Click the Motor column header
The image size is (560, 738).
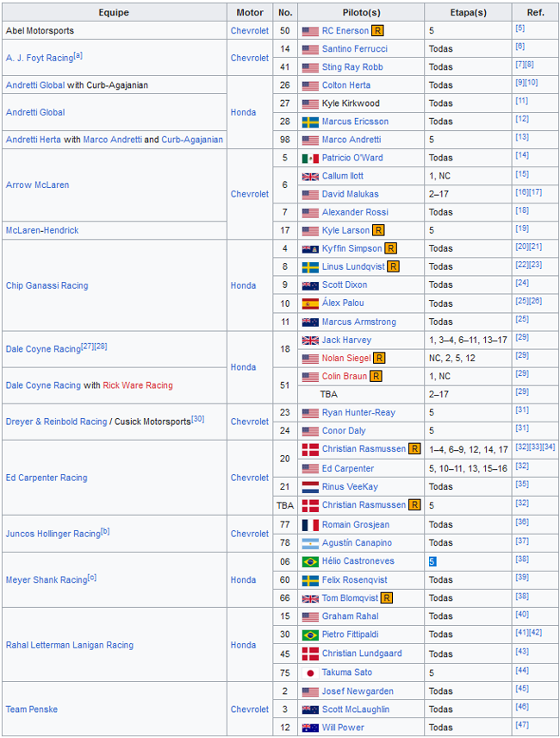tap(250, 13)
